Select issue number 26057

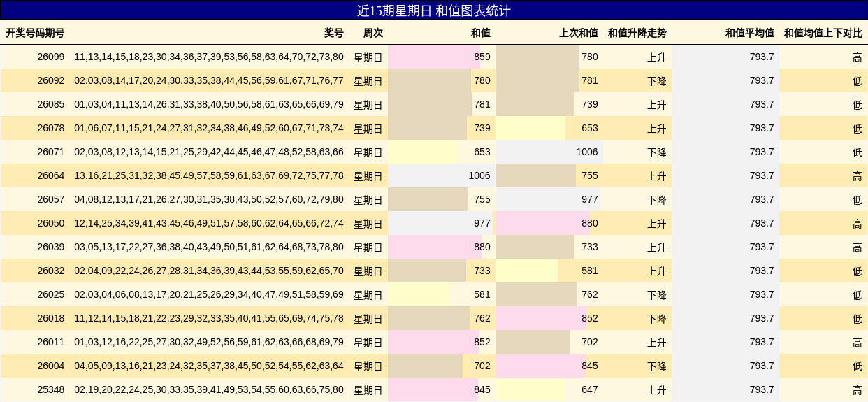tap(51, 199)
